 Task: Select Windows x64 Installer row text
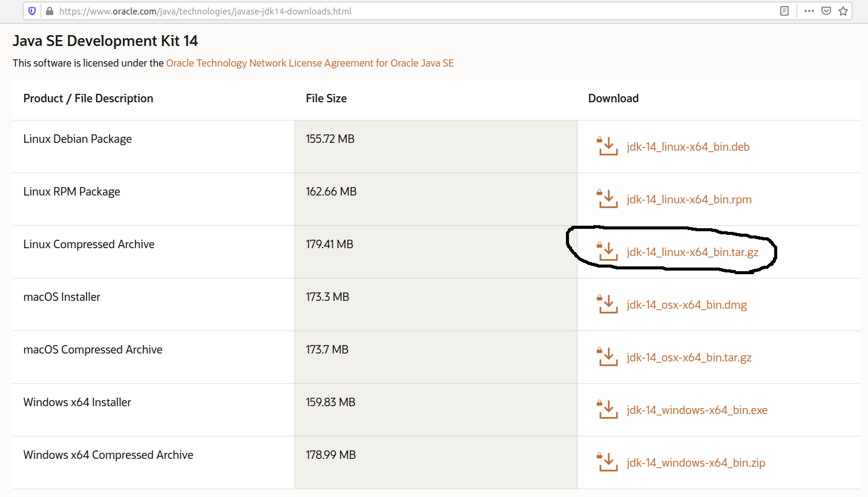click(x=77, y=402)
